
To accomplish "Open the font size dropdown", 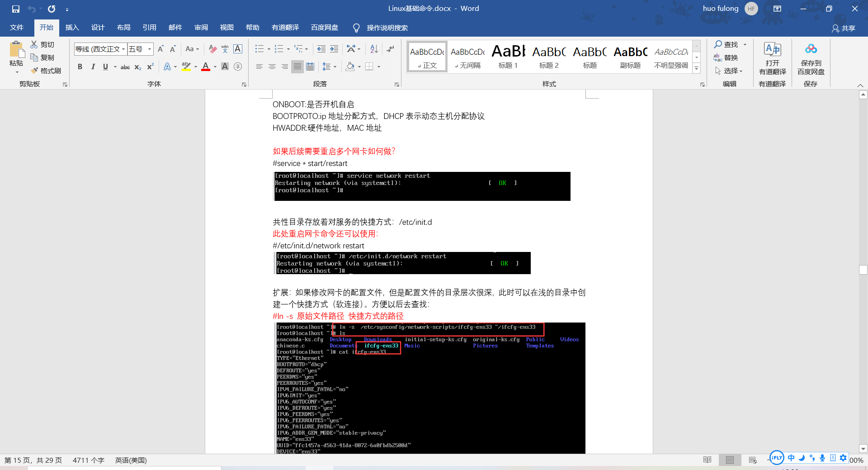I will (149, 49).
